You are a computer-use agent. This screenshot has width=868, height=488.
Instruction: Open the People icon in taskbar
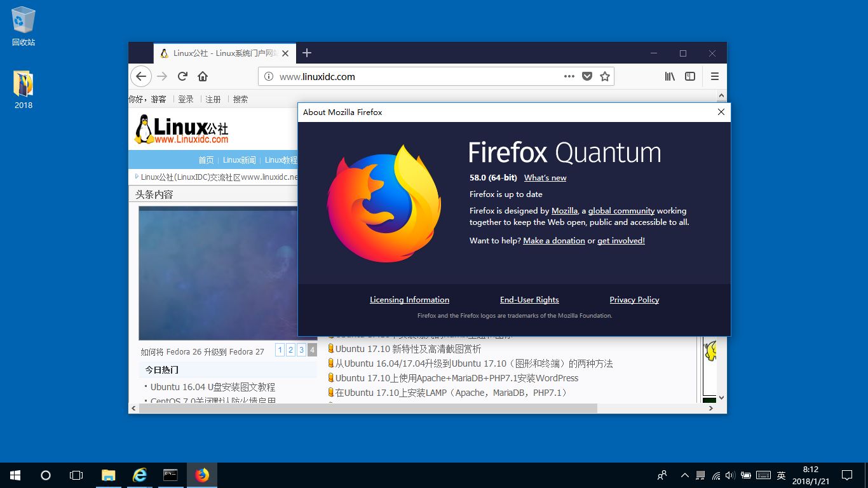tap(662, 475)
